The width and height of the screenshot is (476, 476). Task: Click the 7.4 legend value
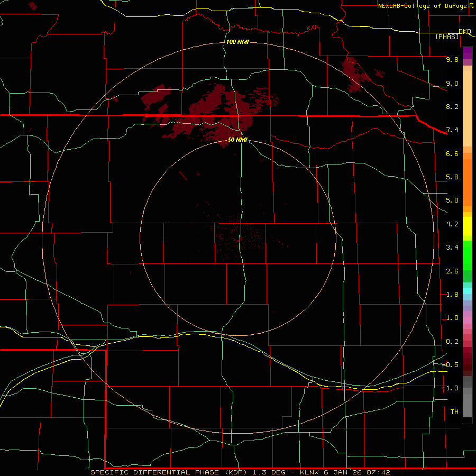coord(452,130)
